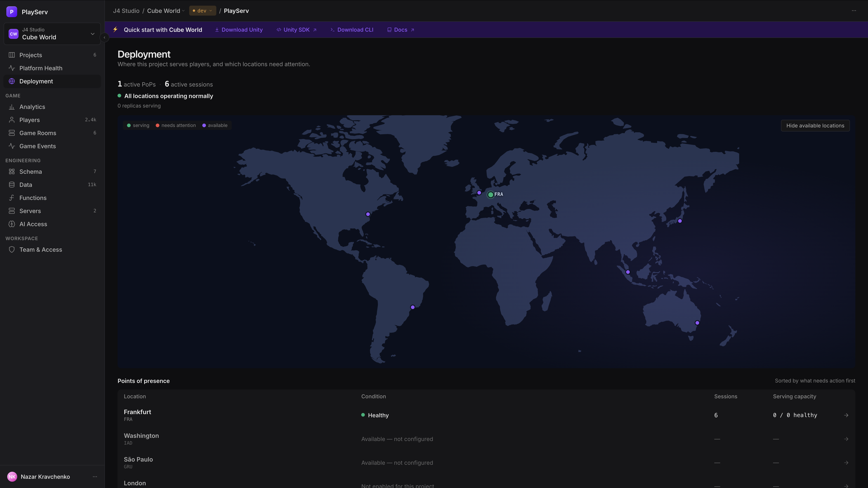Open Nazar Kravchenko user options menu
Image resolution: width=868 pixels, height=488 pixels.
point(95,476)
